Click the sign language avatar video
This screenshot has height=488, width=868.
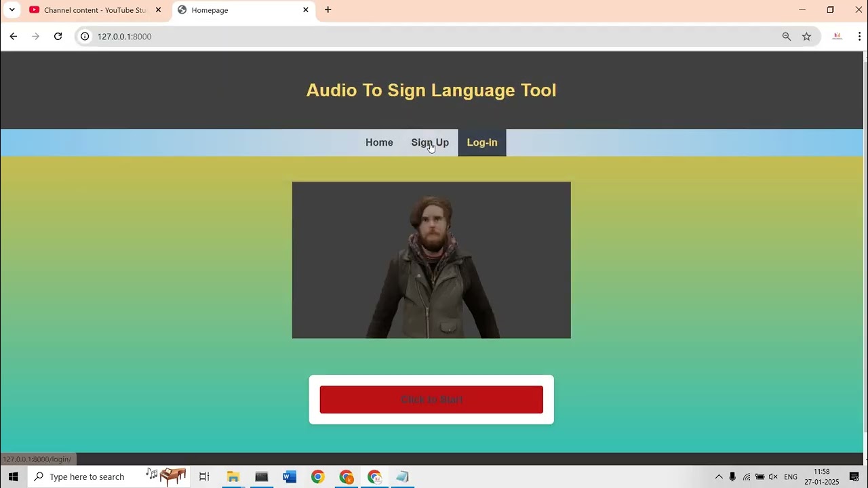point(431,260)
